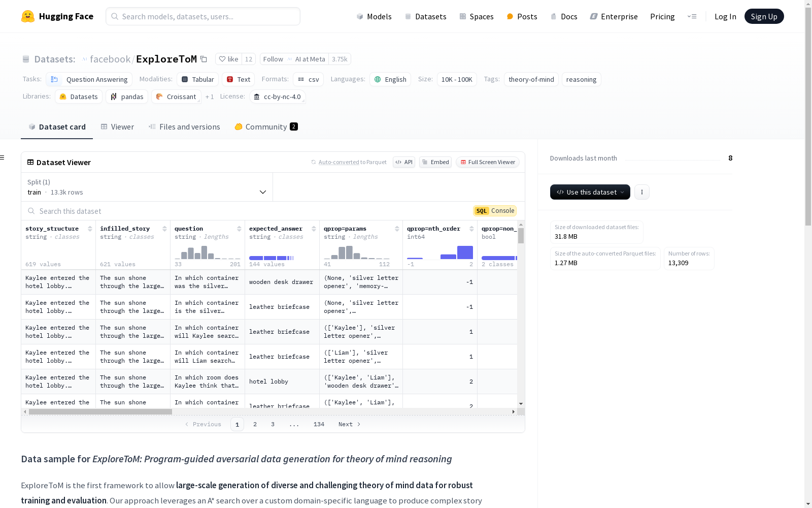Click the Hugging Face logo icon
Image resolution: width=812 pixels, height=508 pixels.
click(28, 16)
